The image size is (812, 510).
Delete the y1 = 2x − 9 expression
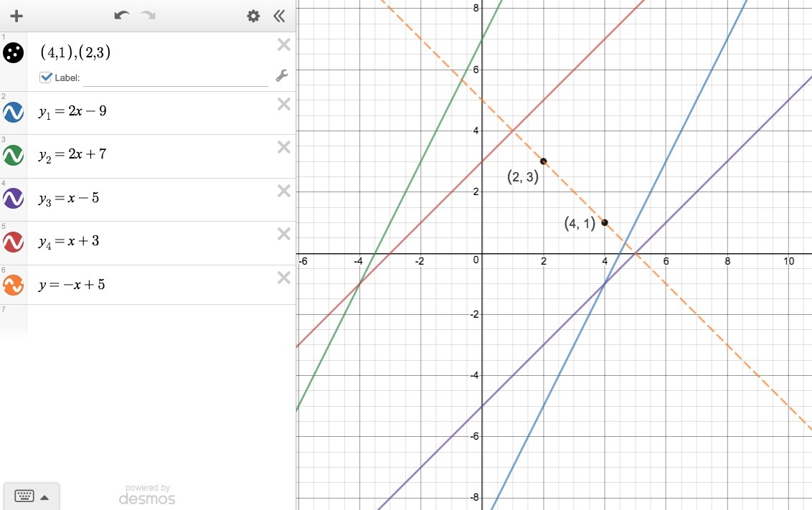284,104
